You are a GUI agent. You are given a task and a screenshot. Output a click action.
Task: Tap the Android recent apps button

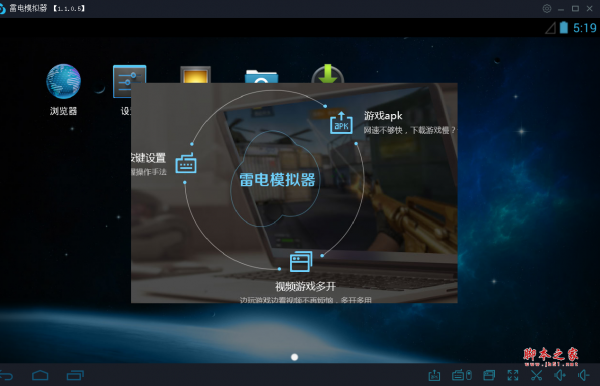(75, 375)
